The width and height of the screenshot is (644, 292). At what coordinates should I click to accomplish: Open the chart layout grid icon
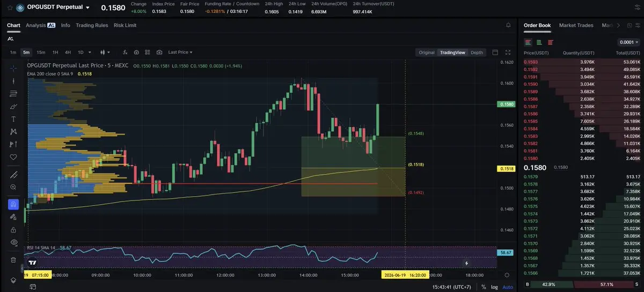pos(148,53)
